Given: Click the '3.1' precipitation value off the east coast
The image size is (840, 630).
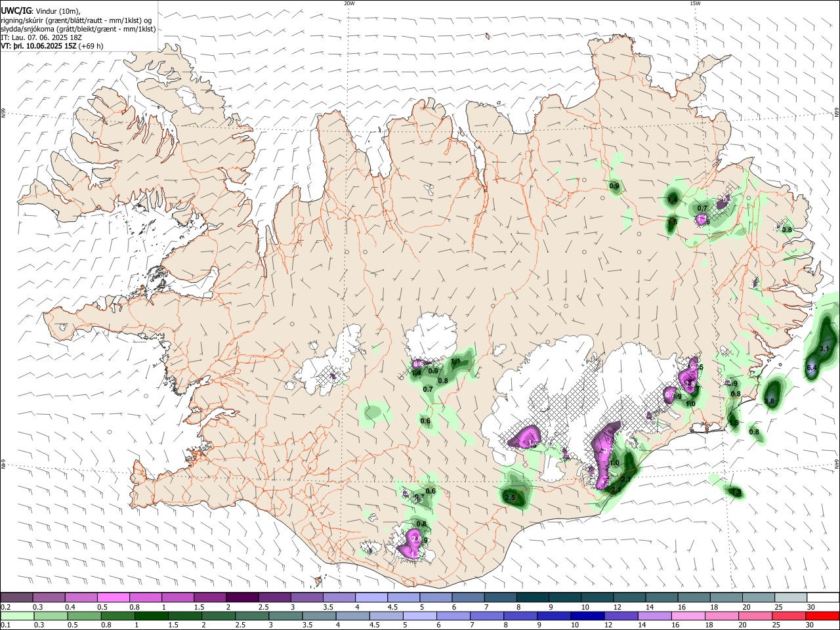Looking at the screenshot, I should pos(825,348).
